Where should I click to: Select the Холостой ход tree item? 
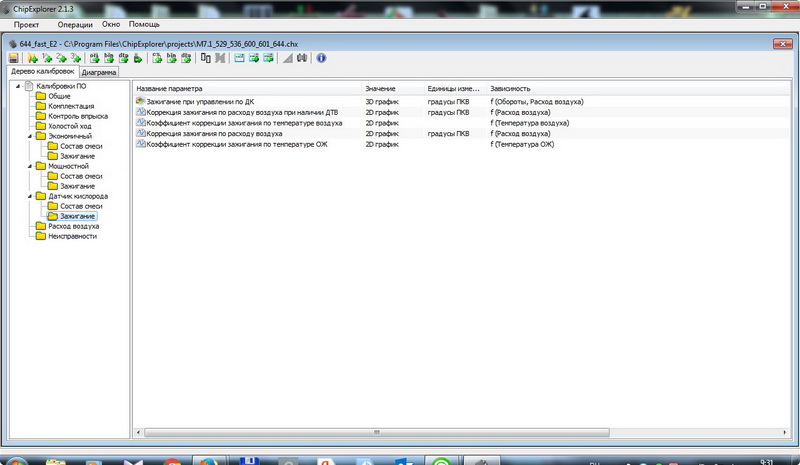point(70,126)
